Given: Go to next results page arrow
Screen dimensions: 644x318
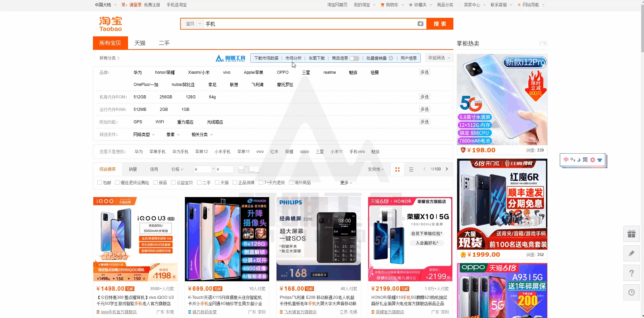Looking at the screenshot, I should pyautogui.click(x=447, y=169).
